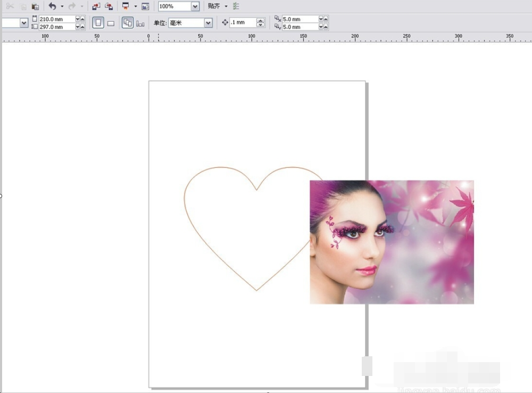The image size is (532, 393).
Task: Open the Application Launcher screen icon
Action: [126, 6]
